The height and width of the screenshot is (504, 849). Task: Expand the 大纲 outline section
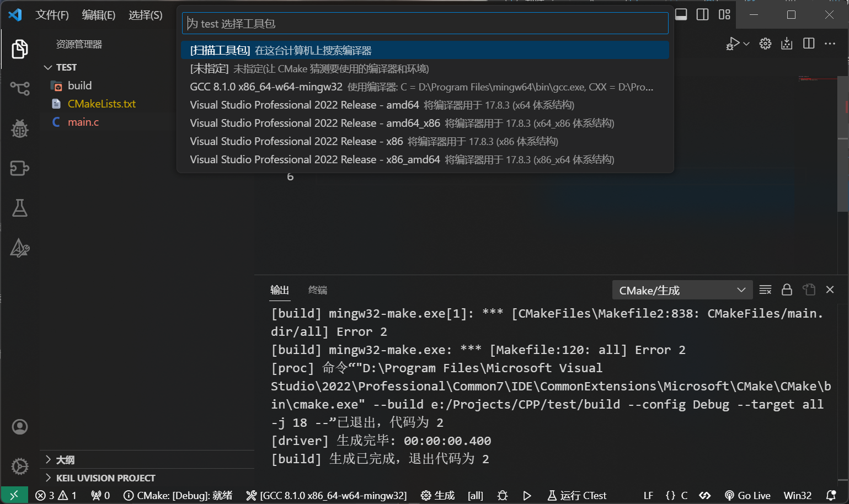point(48,459)
